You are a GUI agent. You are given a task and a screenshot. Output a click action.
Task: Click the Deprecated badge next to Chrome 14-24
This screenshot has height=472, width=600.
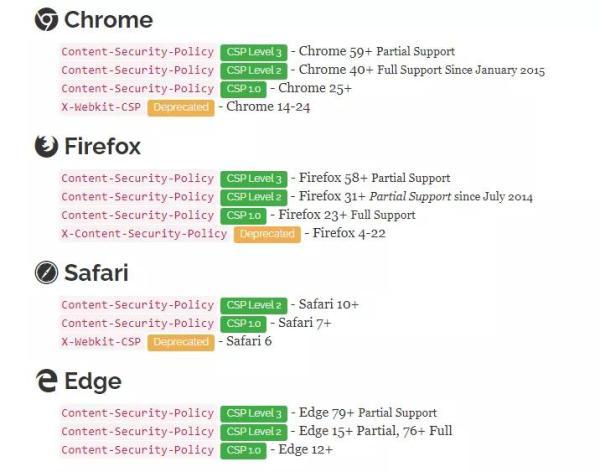pos(181,107)
